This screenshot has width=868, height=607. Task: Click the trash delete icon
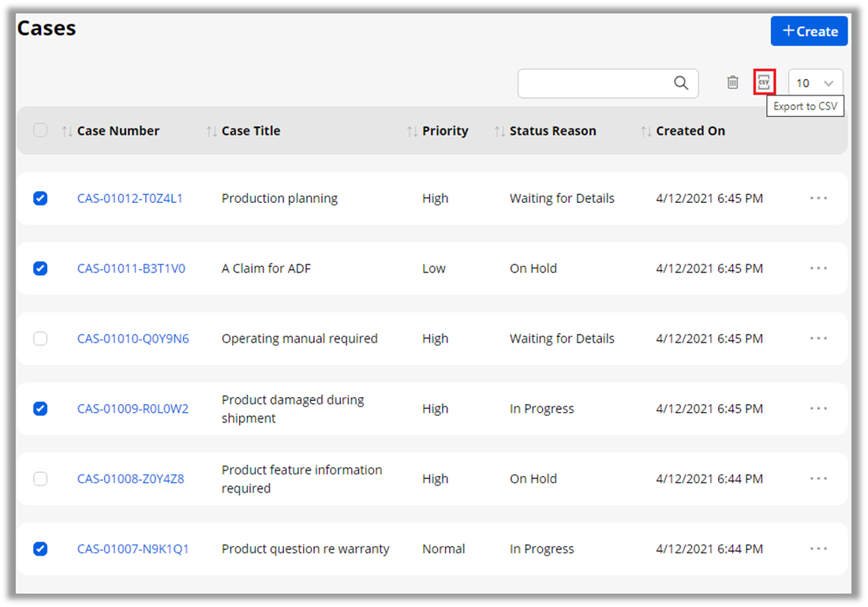click(x=733, y=82)
